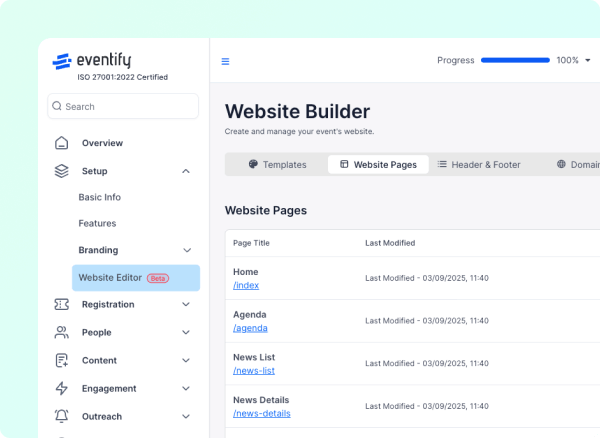The height and width of the screenshot is (438, 600).
Task: Click the Agenda page title
Action: 249,315
